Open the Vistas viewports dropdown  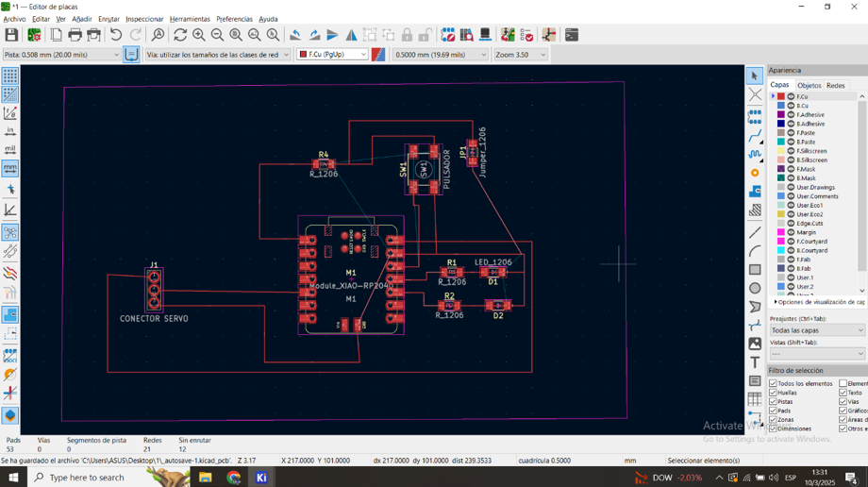coord(817,354)
